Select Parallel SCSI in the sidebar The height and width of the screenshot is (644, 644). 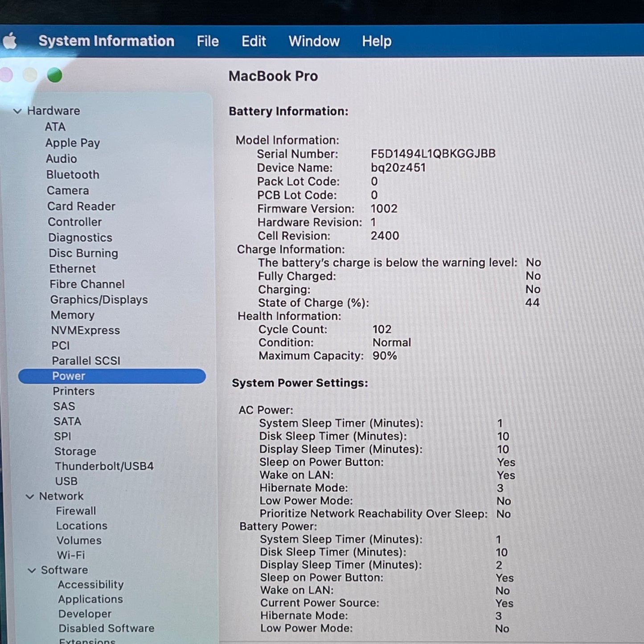pyautogui.click(x=86, y=361)
